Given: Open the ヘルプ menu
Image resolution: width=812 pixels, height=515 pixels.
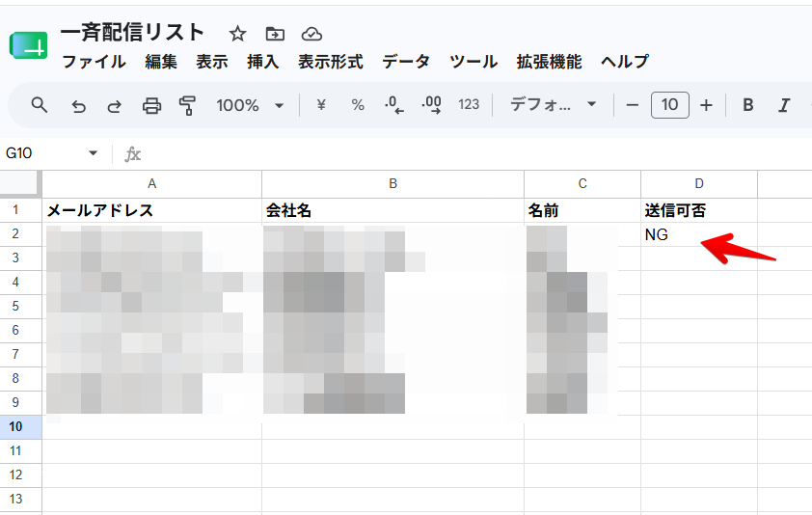Looking at the screenshot, I should 625,62.
